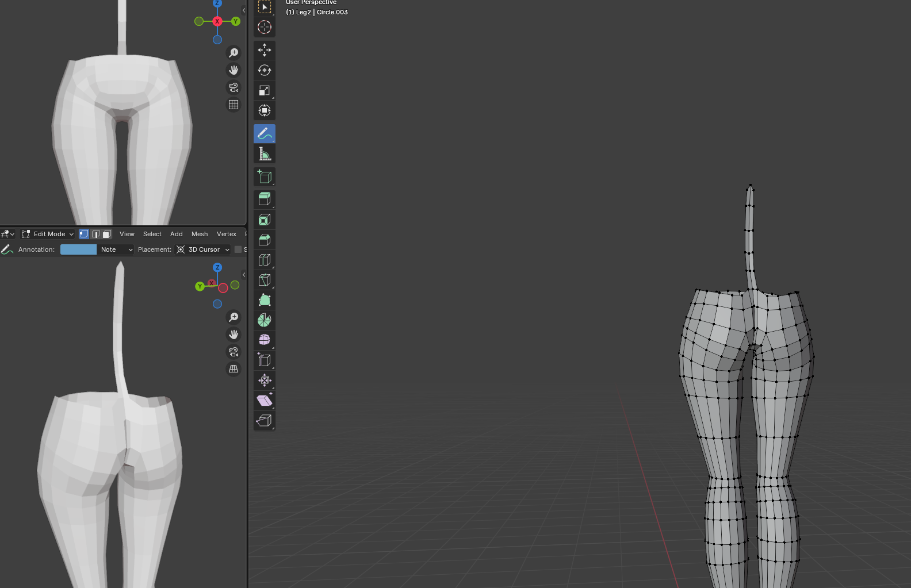The height and width of the screenshot is (588, 911).
Task: Select the Measure tool
Action: (x=265, y=153)
